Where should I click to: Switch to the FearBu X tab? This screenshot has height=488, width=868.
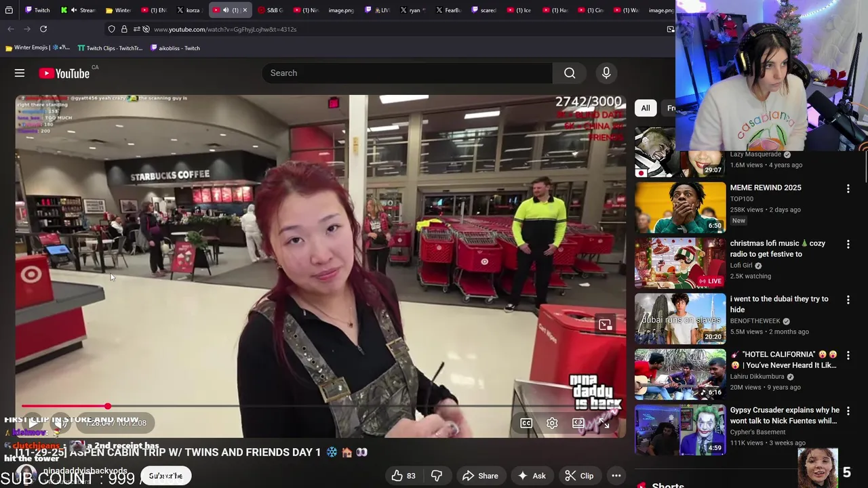[448, 10]
